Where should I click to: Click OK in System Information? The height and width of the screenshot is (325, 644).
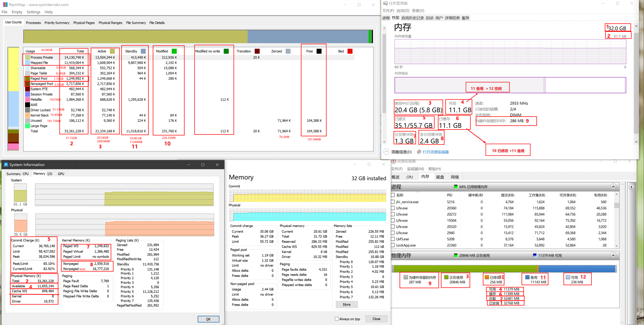tap(208, 319)
